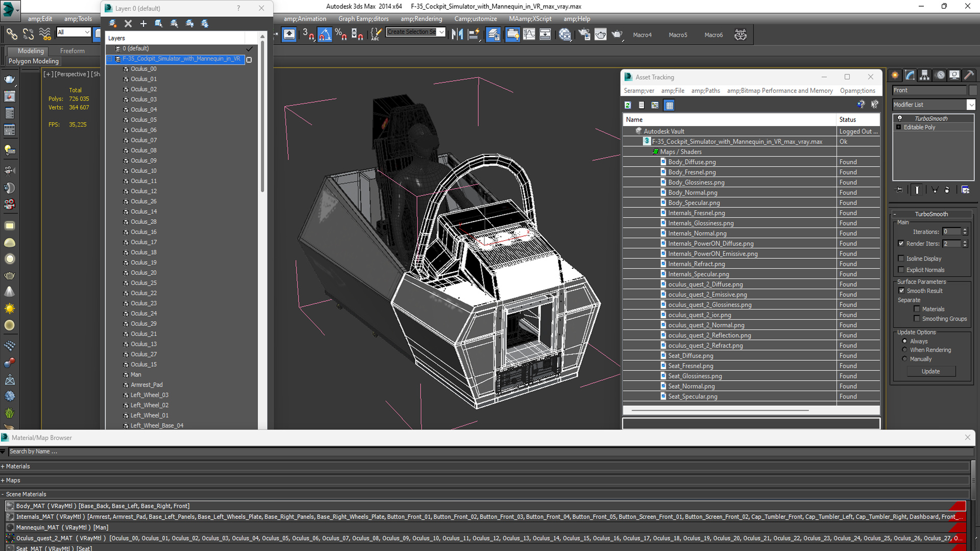Click Refresh icon in Asset Tracking toolbar
This screenshot has width=980, height=551.
click(x=628, y=105)
